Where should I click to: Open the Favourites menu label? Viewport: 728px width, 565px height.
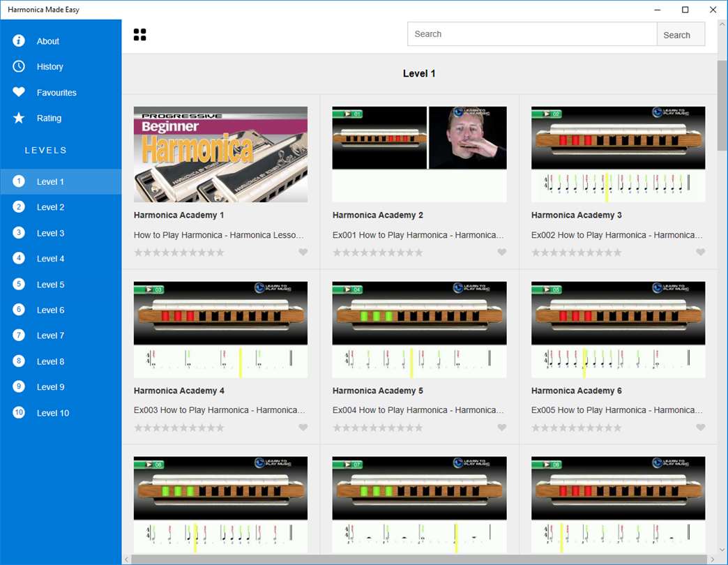[x=56, y=92]
